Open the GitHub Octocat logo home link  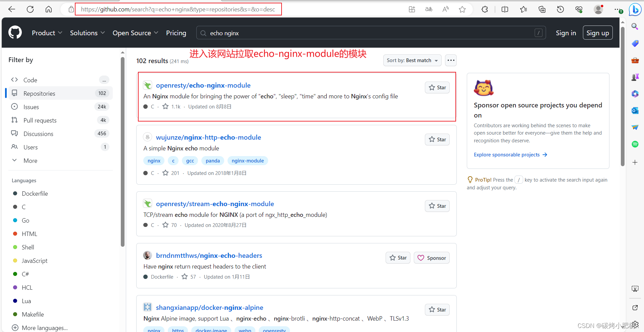click(15, 33)
